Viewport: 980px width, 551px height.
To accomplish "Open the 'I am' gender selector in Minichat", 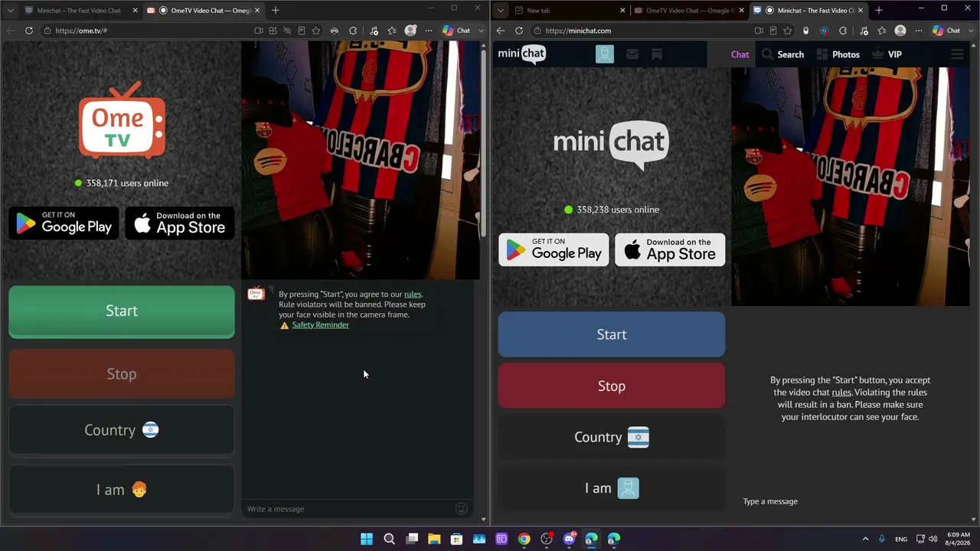I will point(612,488).
